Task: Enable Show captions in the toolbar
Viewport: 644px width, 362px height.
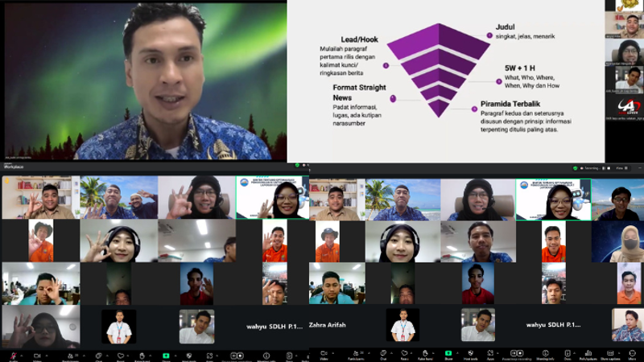Action: point(610,354)
